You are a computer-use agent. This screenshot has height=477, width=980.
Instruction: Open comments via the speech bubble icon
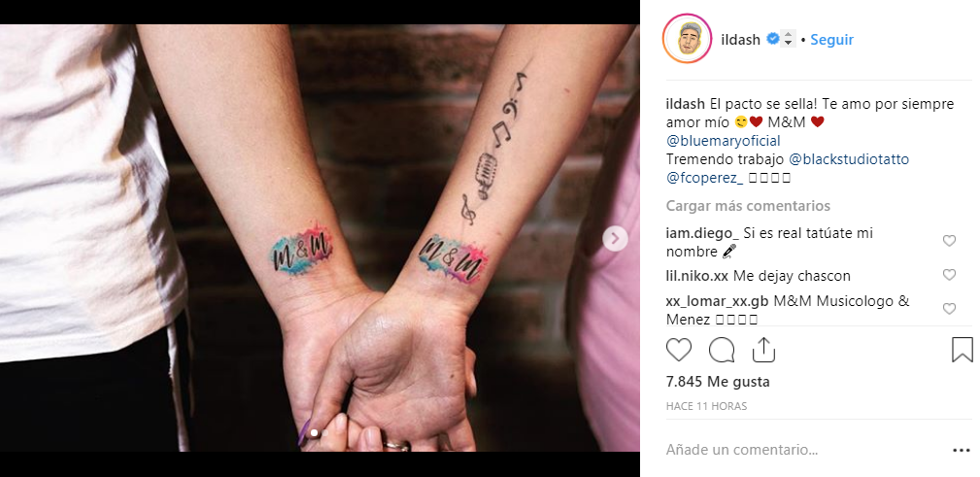point(722,350)
